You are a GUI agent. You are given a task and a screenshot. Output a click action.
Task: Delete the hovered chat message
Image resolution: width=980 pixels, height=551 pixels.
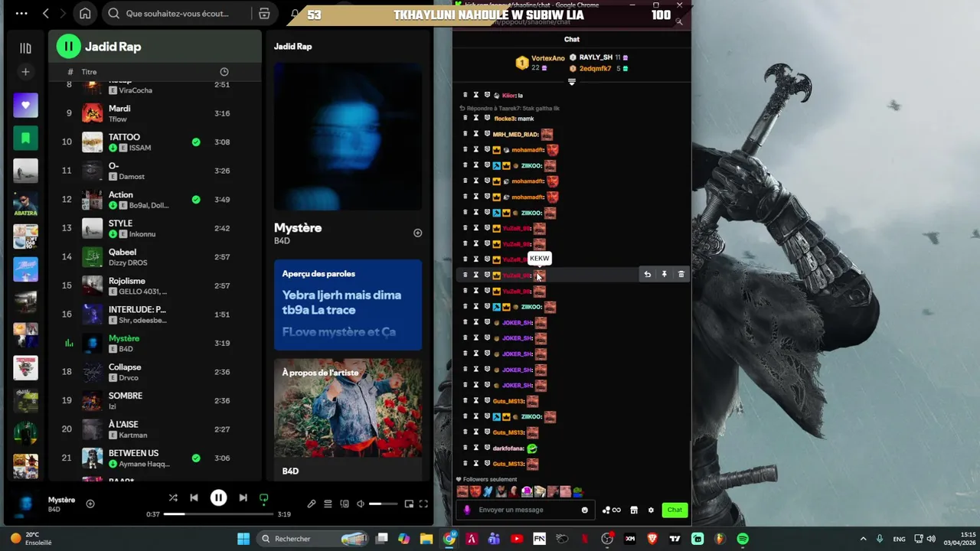(681, 275)
